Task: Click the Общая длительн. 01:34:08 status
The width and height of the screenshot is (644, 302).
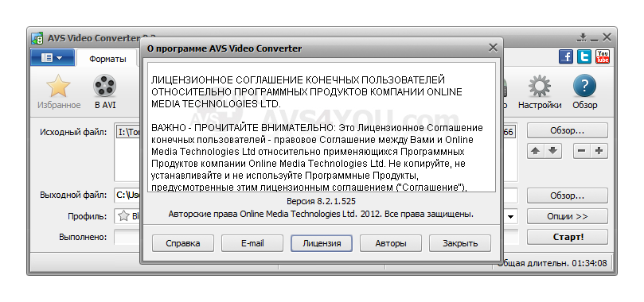Action: point(552,263)
